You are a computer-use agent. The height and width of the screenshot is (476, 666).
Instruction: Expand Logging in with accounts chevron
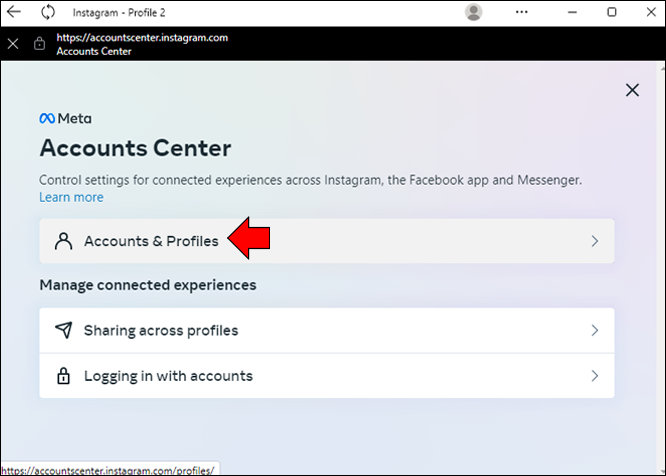[594, 376]
